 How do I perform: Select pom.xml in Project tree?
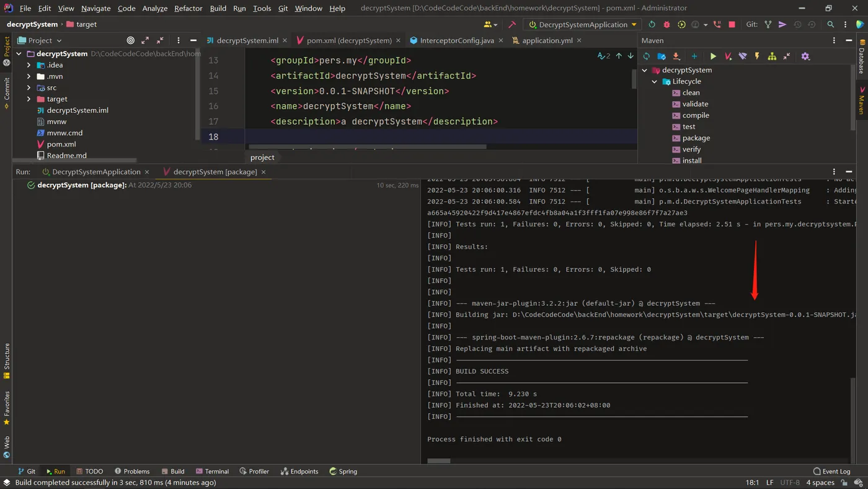pyautogui.click(x=61, y=144)
